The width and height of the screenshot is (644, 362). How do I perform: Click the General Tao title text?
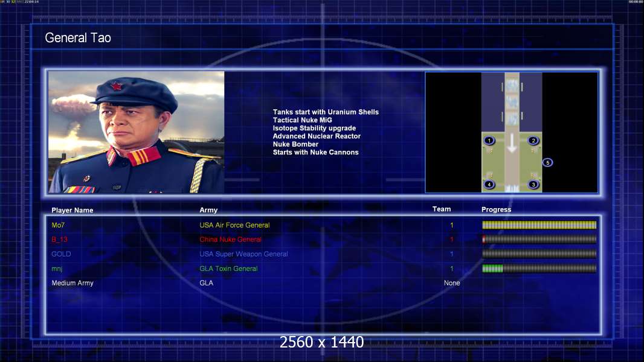click(78, 38)
